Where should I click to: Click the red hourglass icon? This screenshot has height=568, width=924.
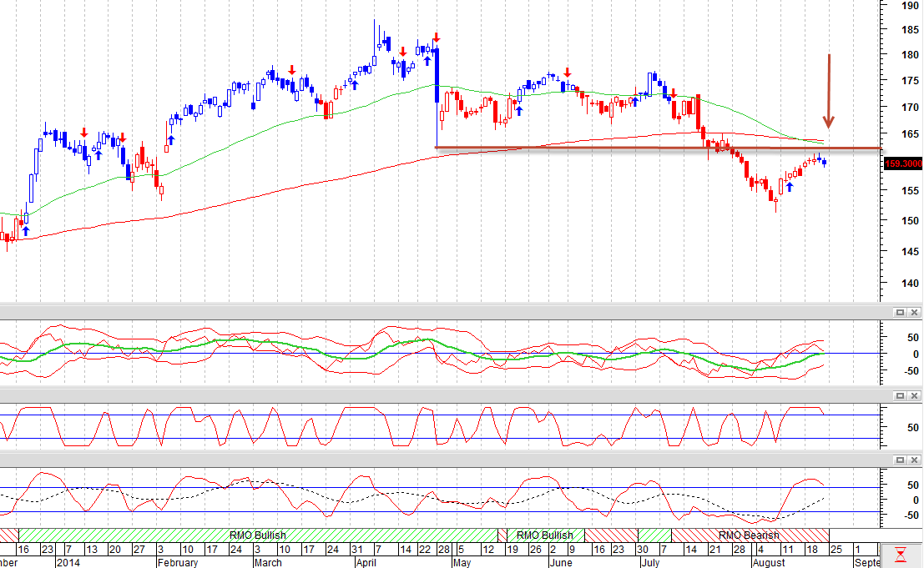click(x=901, y=555)
